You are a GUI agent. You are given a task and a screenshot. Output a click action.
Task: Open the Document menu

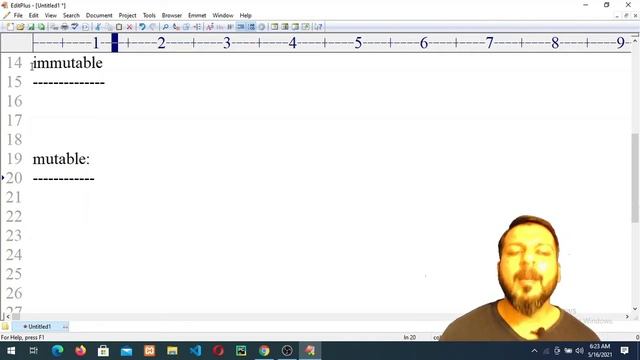click(x=99, y=16)
